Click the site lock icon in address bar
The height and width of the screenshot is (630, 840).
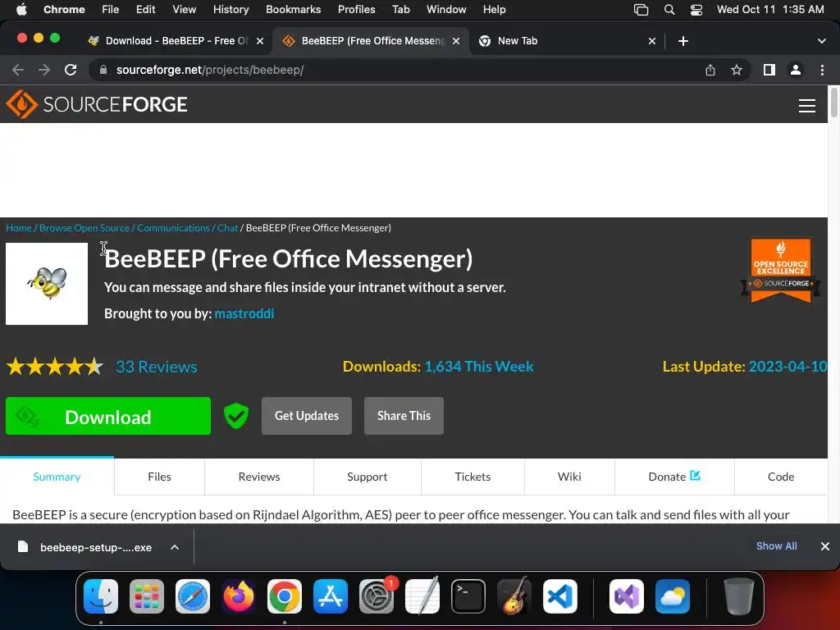[x=103, y=70]
